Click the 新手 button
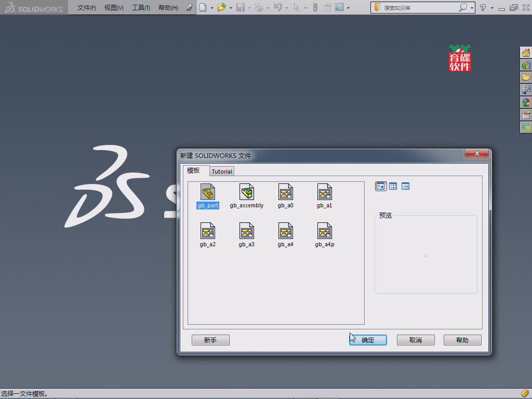The image size is (532, 399). [x=210, y=340]
